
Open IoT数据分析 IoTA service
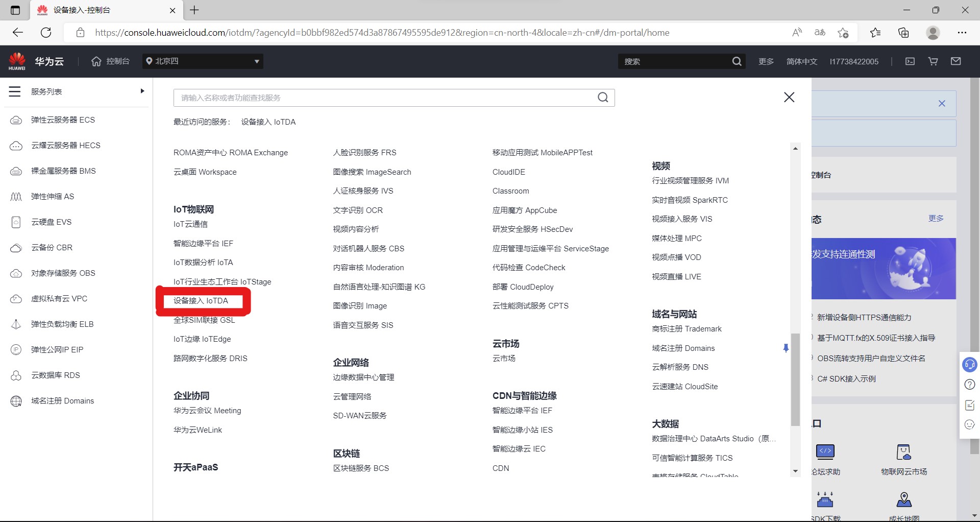203,263
